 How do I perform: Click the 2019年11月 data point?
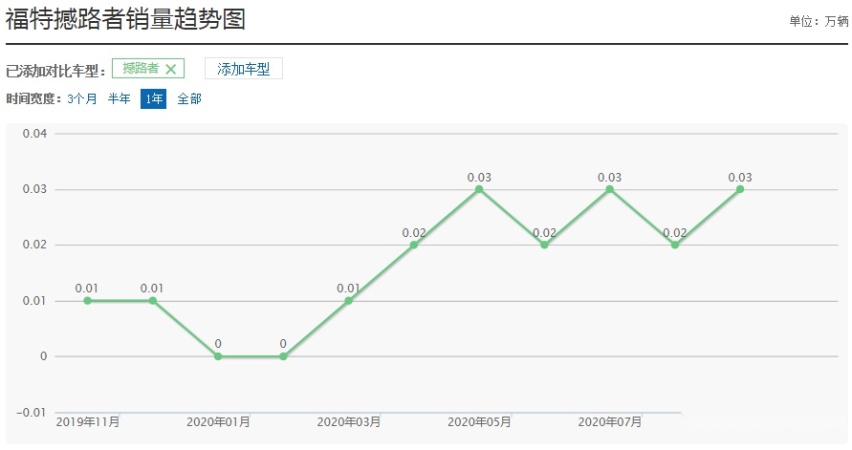click(87, 301)
